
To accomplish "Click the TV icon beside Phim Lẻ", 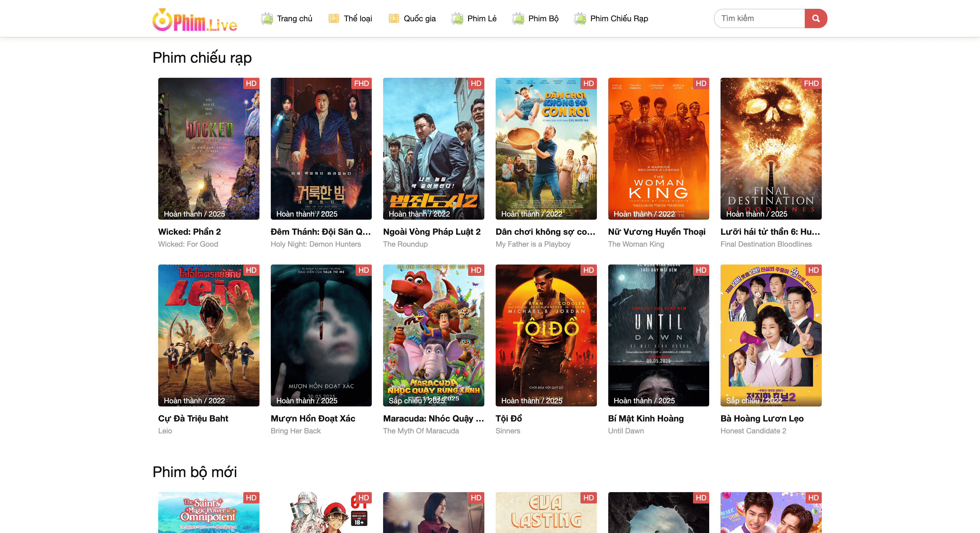I will point(457,18).
